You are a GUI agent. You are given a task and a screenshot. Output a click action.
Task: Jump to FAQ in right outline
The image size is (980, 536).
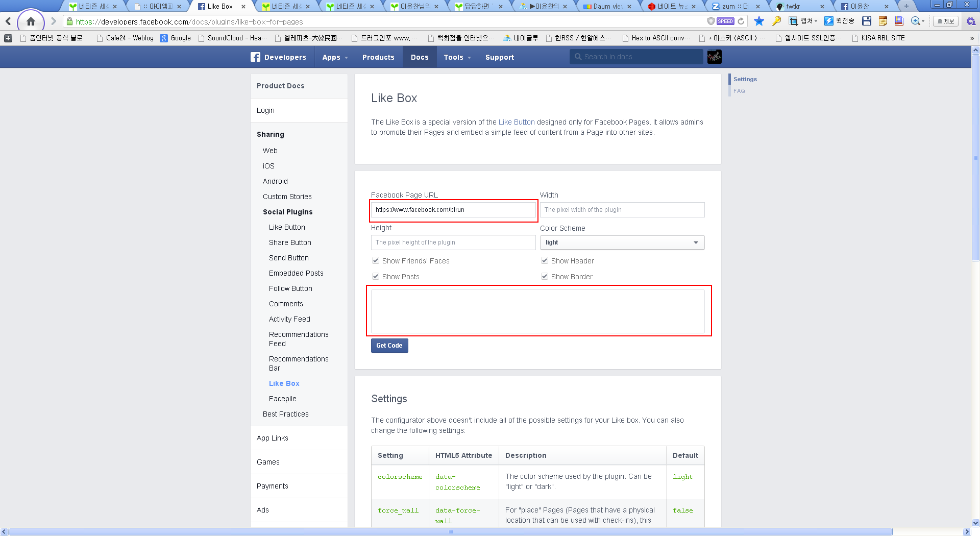[x=739, y=91]
